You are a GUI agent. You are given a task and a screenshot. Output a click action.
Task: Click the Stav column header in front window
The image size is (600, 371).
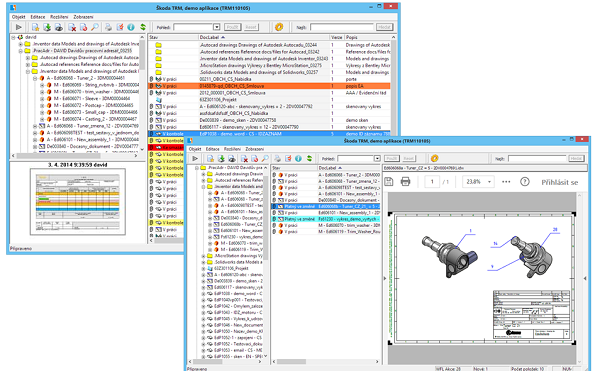click(294, 168)
